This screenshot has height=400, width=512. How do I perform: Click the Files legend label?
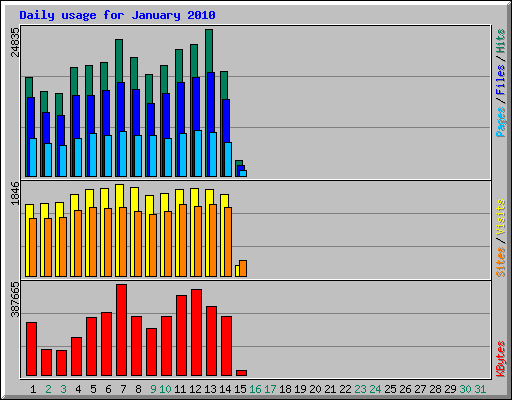(x=501, y=79)
